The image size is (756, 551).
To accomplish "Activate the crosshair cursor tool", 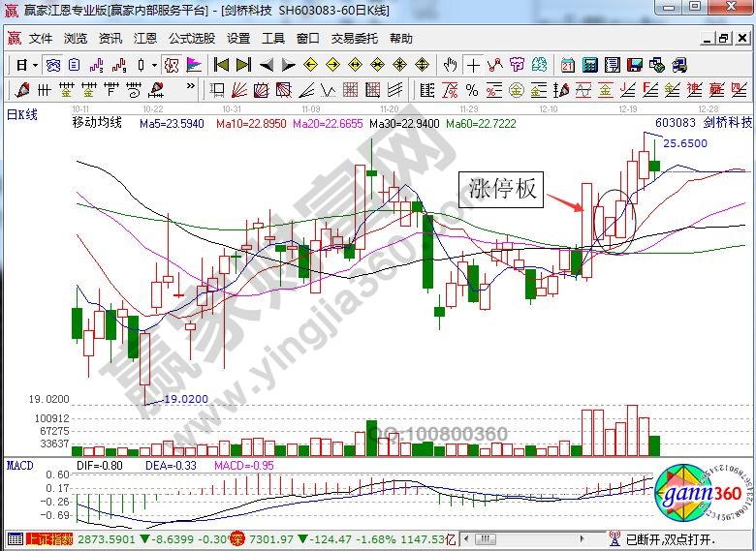I will (473, 65).
